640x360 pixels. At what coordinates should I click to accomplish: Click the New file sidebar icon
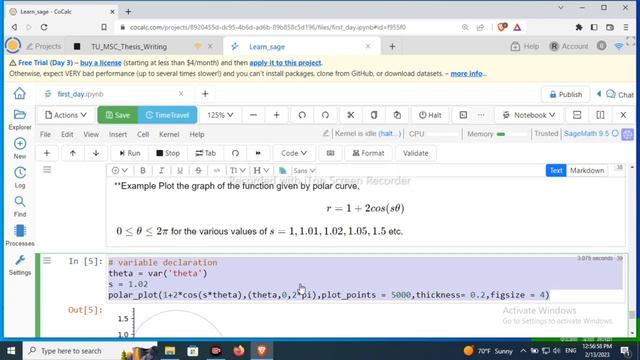point(20,148)
